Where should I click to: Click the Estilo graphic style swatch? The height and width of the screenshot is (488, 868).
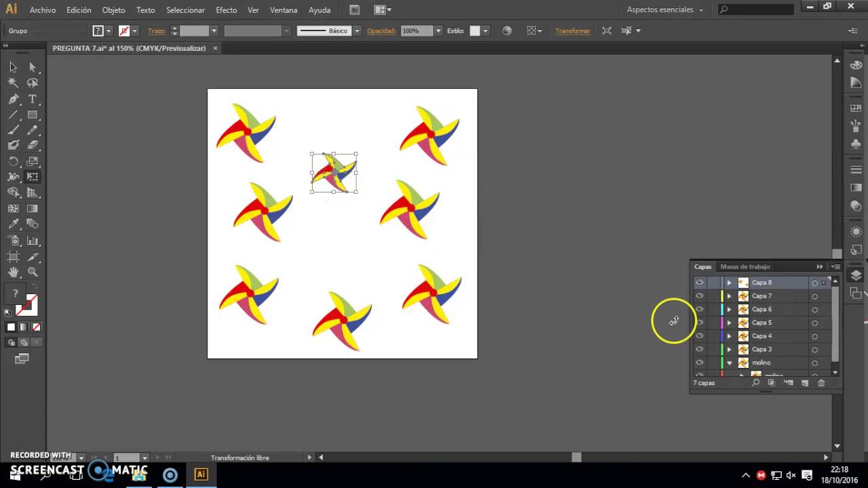pyautogui.click(x=475, y=31)
